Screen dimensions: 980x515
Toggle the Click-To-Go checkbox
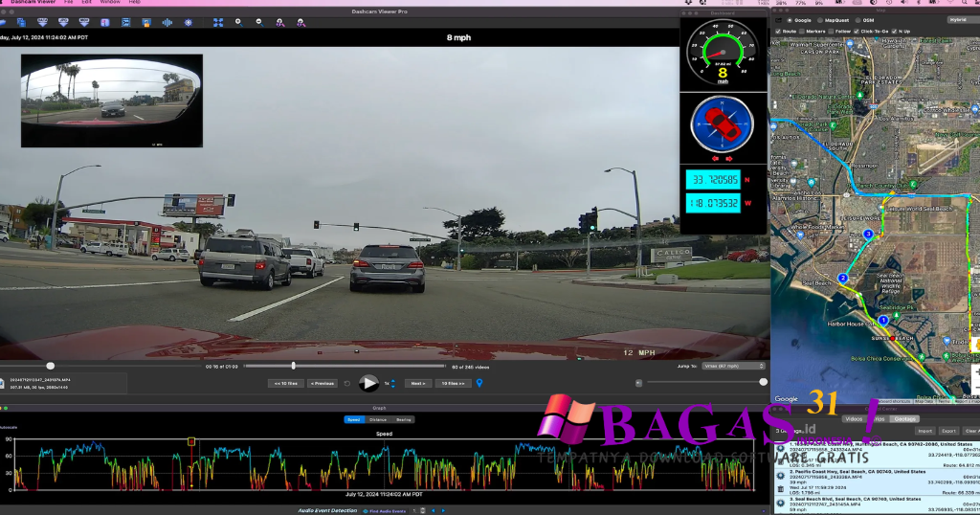click(857, 32)
